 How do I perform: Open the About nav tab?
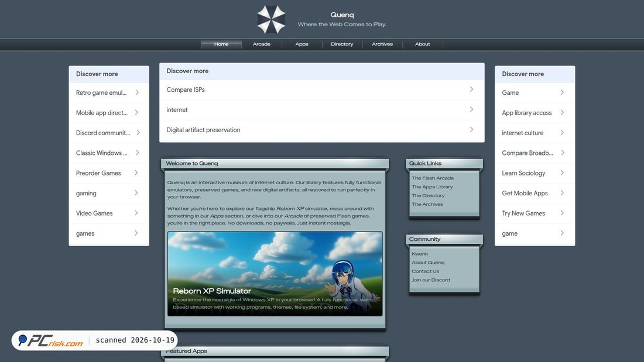click(x=423, y=44)
